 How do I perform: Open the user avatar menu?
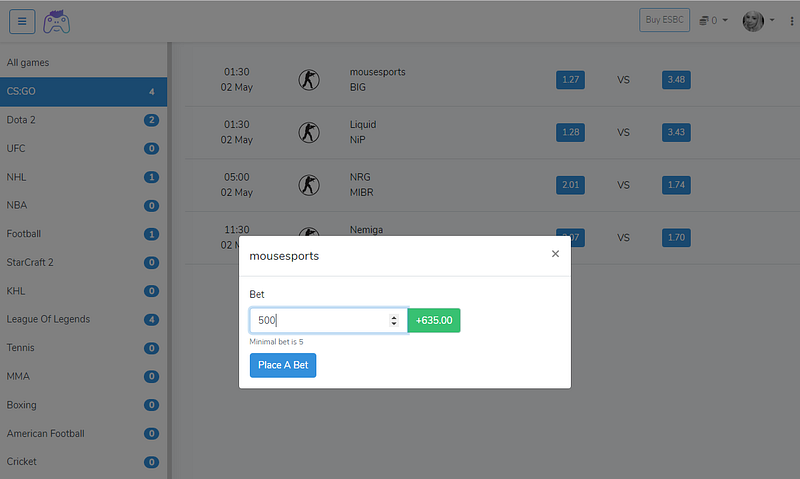pyautogui.click(x=758, y=21)
